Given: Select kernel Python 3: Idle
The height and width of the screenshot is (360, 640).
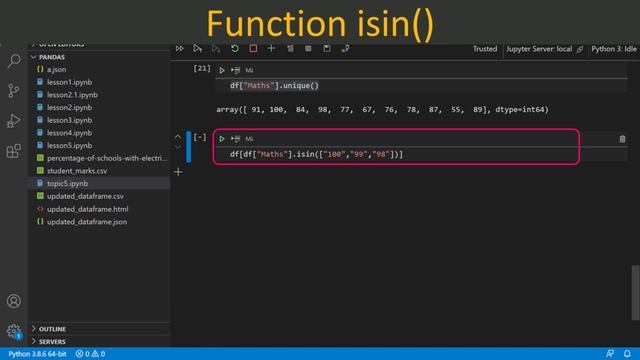Looking at the screenshot, I should (613, 49).
